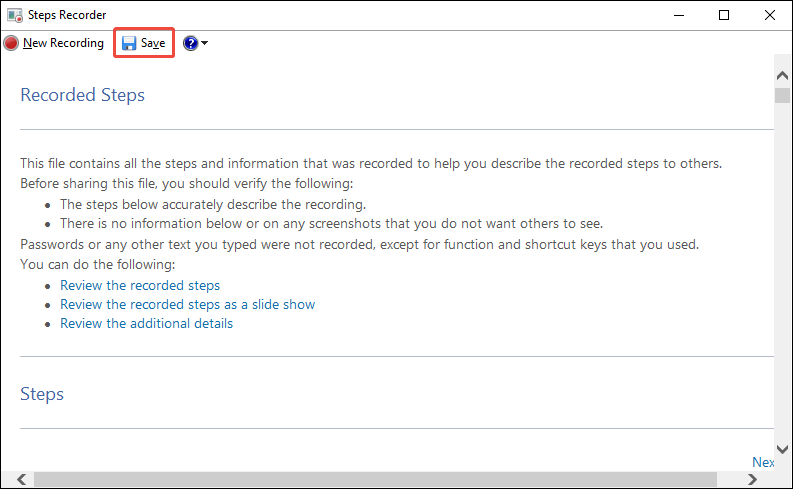Click the Steps section heading
The width and height of the screenshot is (793, 489).
point(42,394)
